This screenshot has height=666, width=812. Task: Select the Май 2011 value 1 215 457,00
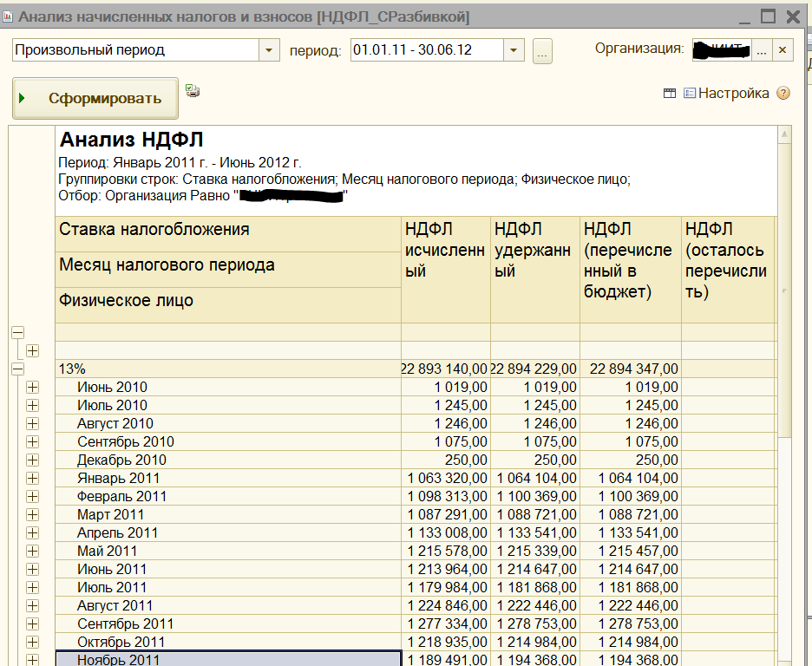[630, 552]
